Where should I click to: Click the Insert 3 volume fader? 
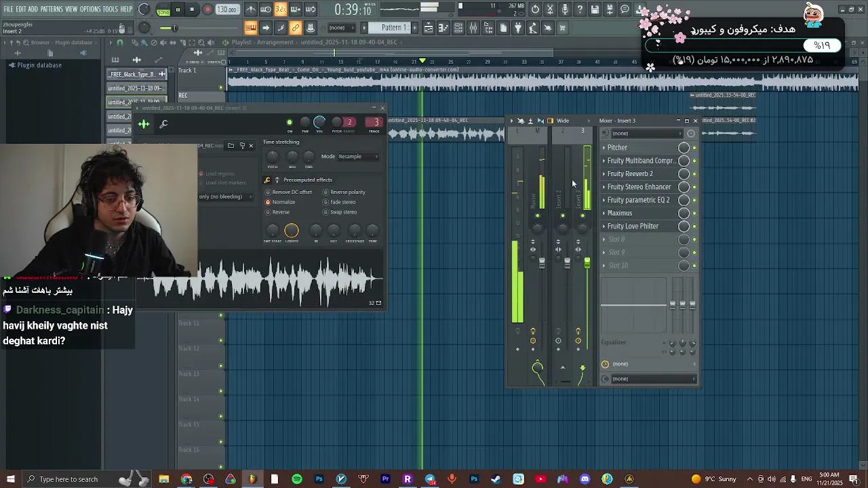point(587,263)
